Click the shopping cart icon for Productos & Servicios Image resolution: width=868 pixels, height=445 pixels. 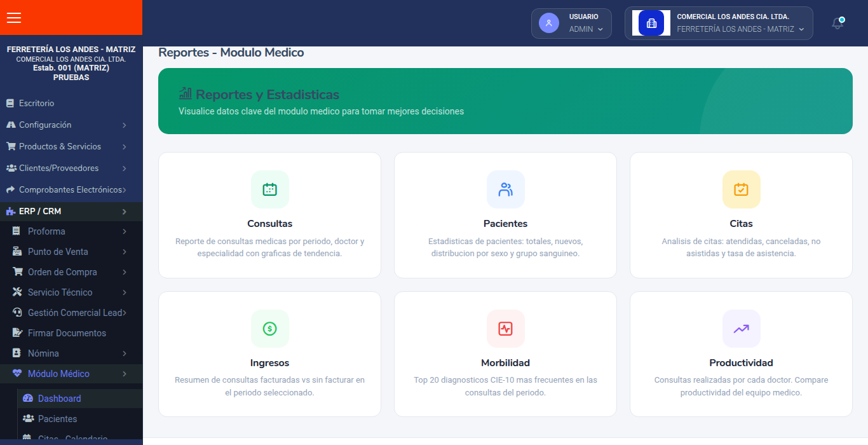click(11, 146)
